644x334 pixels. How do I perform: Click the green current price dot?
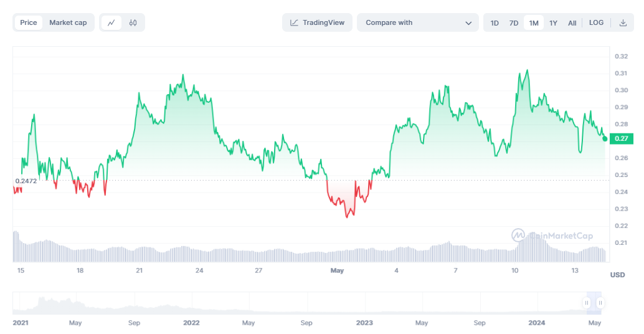pyautogui.click(x=605, y=138)
